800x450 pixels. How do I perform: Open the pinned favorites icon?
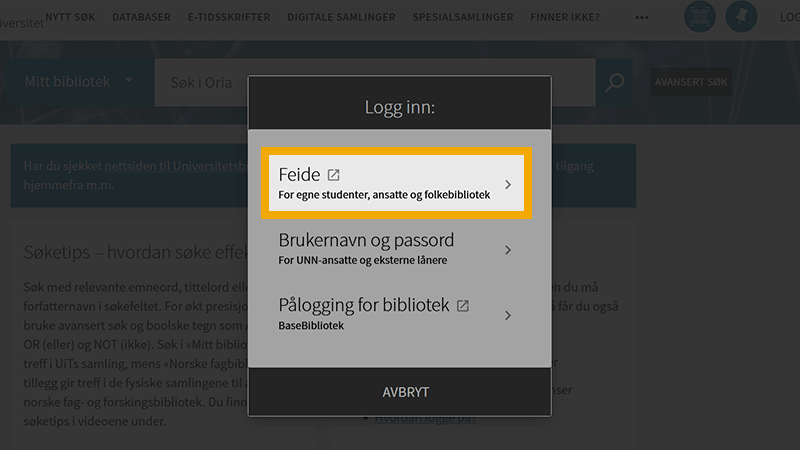pos(741,17)
